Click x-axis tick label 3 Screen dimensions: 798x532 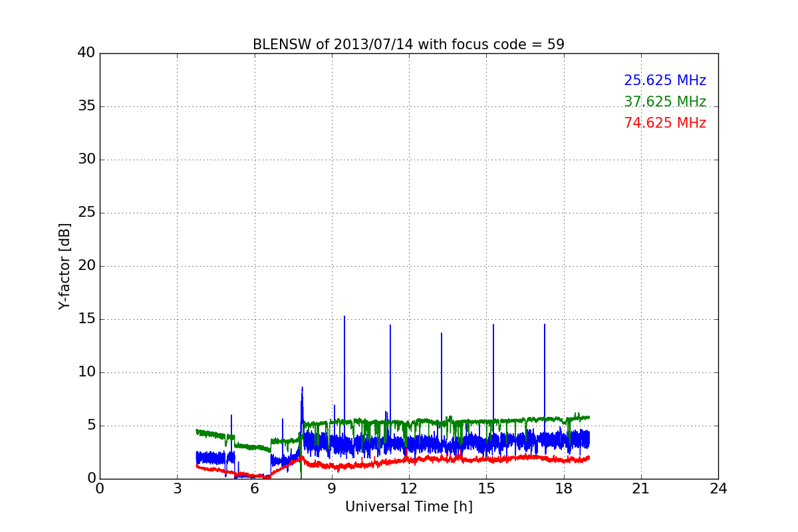pos(177,488)
